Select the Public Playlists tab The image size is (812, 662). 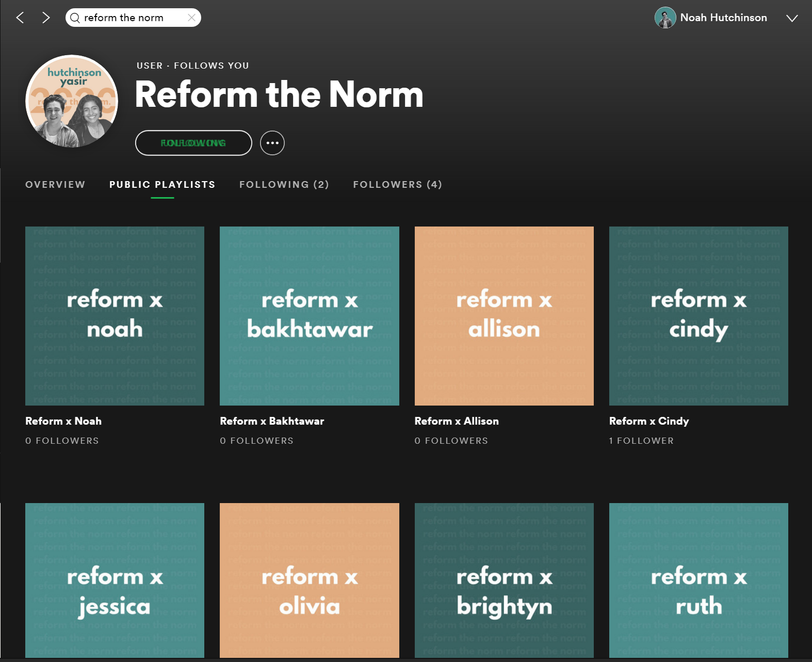pyautogui.click(x=162, y=185)
